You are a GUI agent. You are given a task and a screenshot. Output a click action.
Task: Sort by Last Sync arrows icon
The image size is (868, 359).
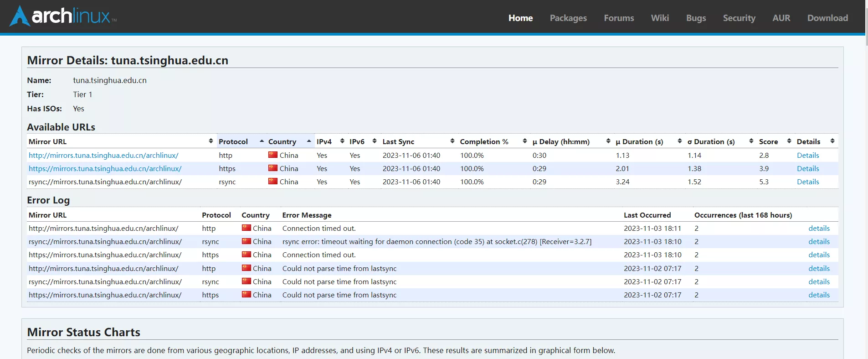tap(452, 141)
